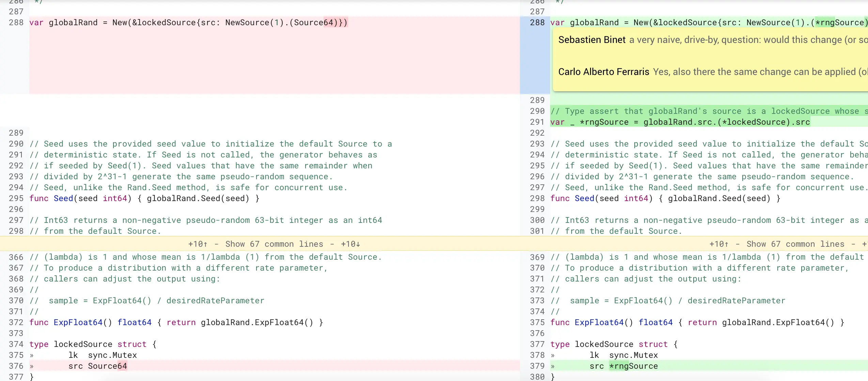Click highlighted line number 288 on right
This screenshot has width=868, height=381.
click(x=537, y=22)
